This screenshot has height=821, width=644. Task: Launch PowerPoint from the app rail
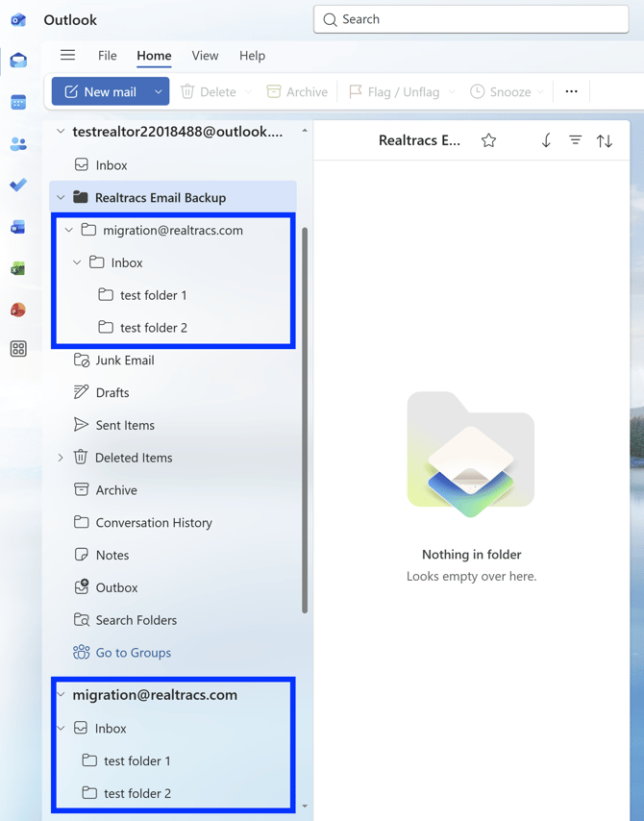(x=18, y=310)
